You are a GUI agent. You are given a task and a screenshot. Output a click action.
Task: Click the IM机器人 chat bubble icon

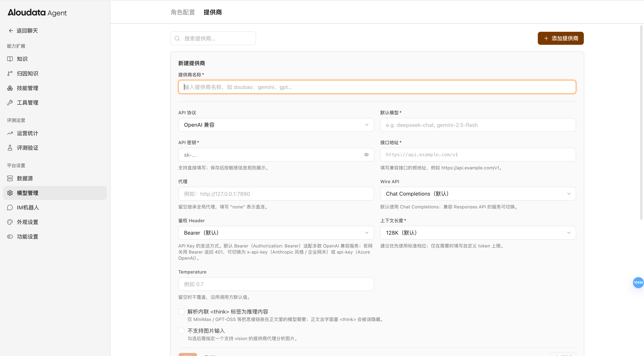tap(10, 207)
